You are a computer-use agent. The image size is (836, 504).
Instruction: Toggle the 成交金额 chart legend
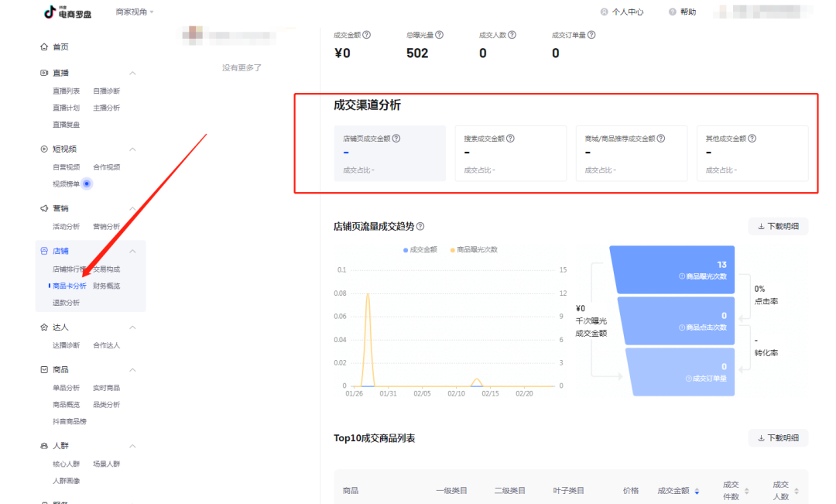click(x=420, y=249)
